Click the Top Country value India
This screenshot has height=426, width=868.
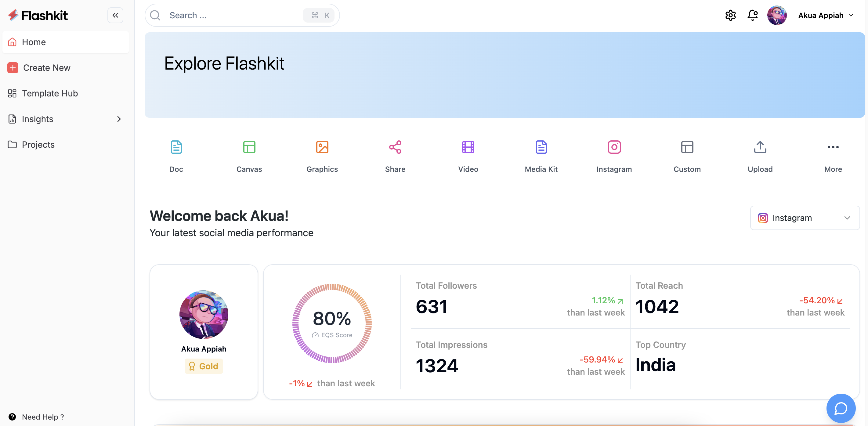click(655, 365)
